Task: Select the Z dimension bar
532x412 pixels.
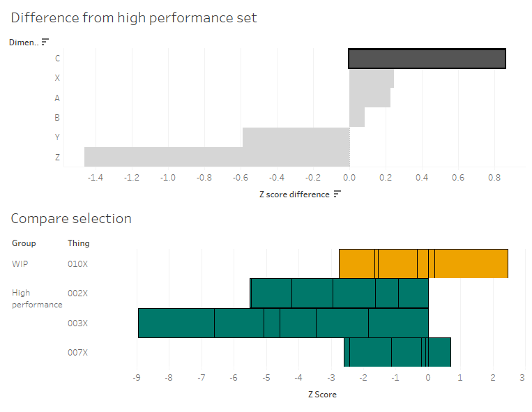Action: pyautogui.click(x=217, y=157)
